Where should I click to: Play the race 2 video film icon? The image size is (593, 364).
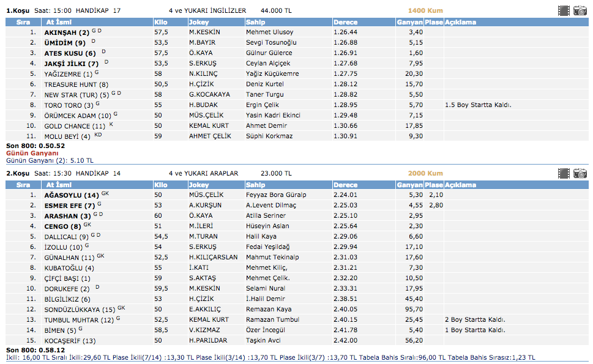click(x=564, y=174)
